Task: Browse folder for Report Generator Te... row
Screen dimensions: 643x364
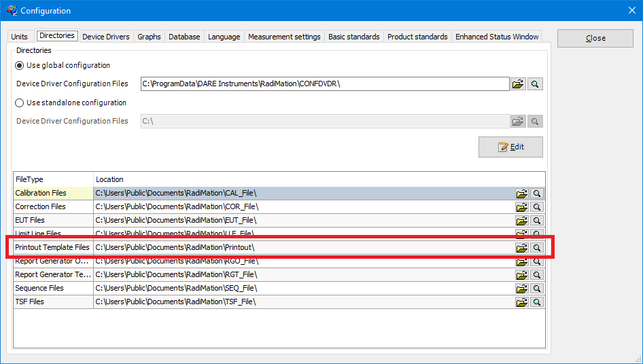Action: pos(521,274)
